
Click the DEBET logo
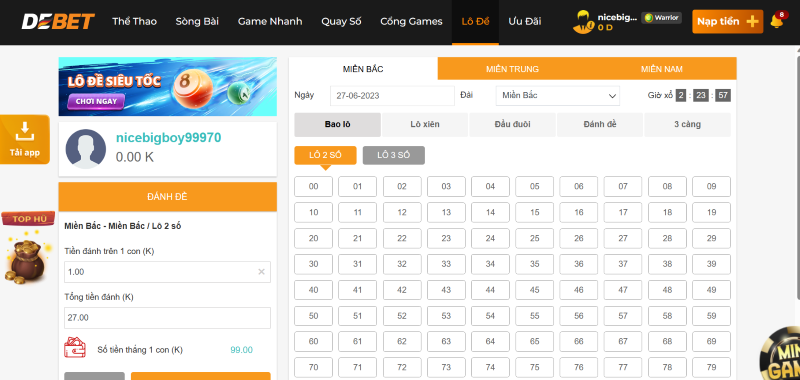pyautogui.click(x=58, y=21)
